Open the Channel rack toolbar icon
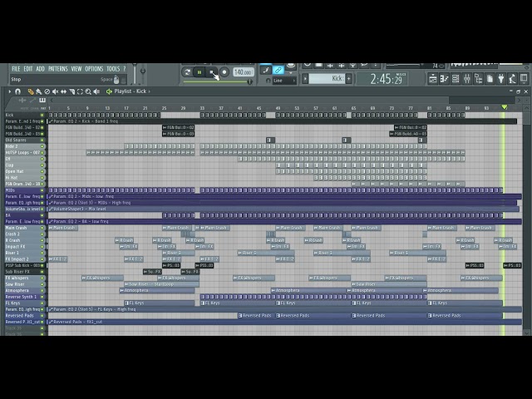 456,79
